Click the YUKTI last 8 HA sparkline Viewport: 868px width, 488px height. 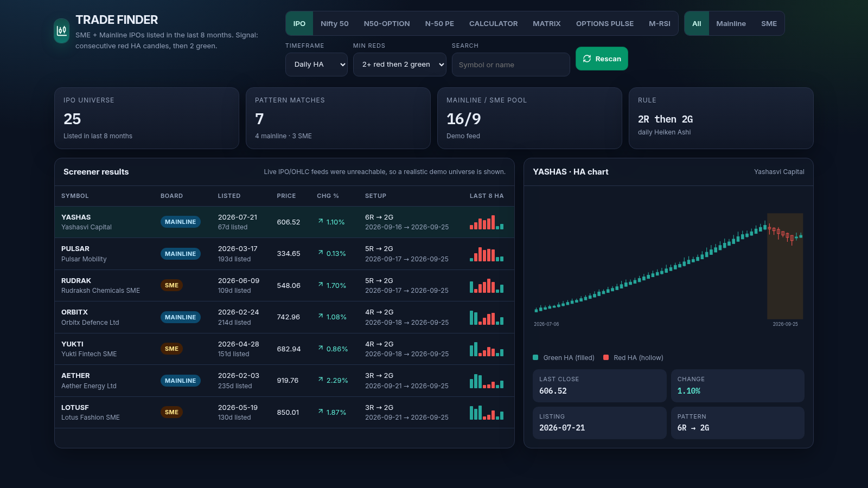[487, 349]
